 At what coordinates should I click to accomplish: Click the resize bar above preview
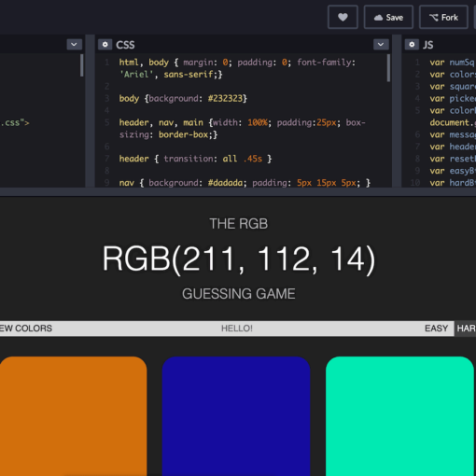coord(238,191)
